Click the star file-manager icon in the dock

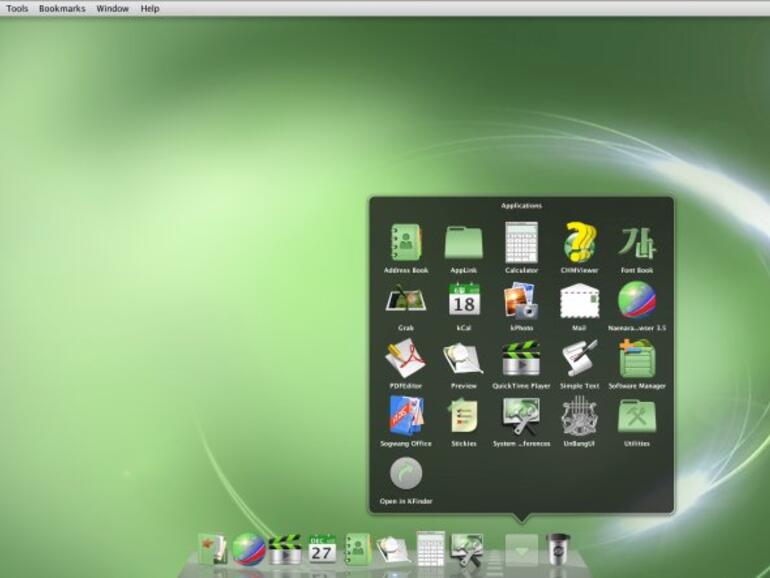pos(212,550)
